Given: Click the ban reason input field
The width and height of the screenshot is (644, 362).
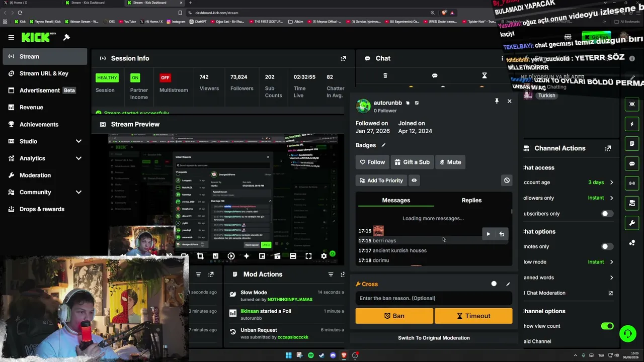Looking at the screenshot, I should (x=434, y=298).
